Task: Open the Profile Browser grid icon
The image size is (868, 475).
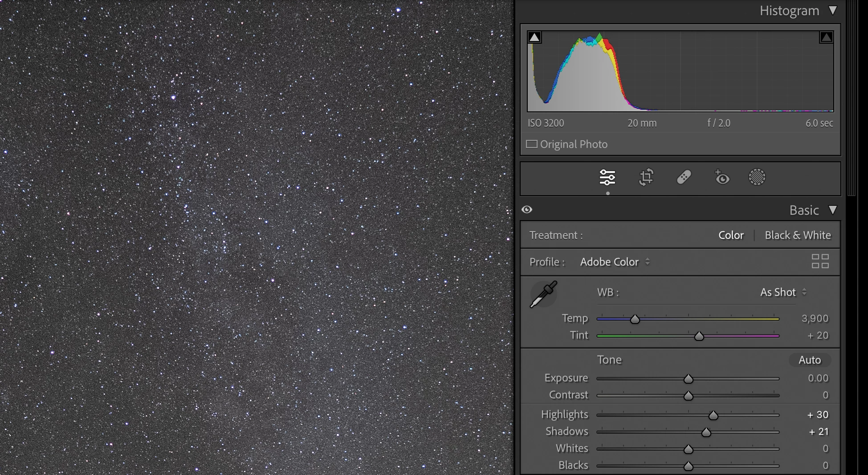Action: pos(820,262)
